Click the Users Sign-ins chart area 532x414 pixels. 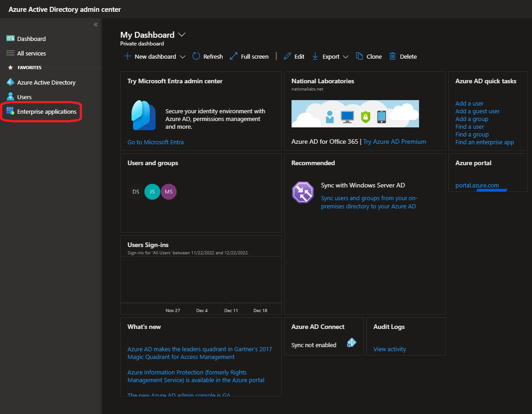tap(201, 279)
